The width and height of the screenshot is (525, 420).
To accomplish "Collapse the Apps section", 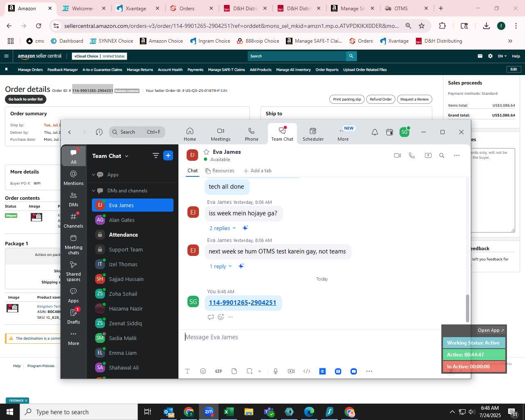I will coord(94,175).
